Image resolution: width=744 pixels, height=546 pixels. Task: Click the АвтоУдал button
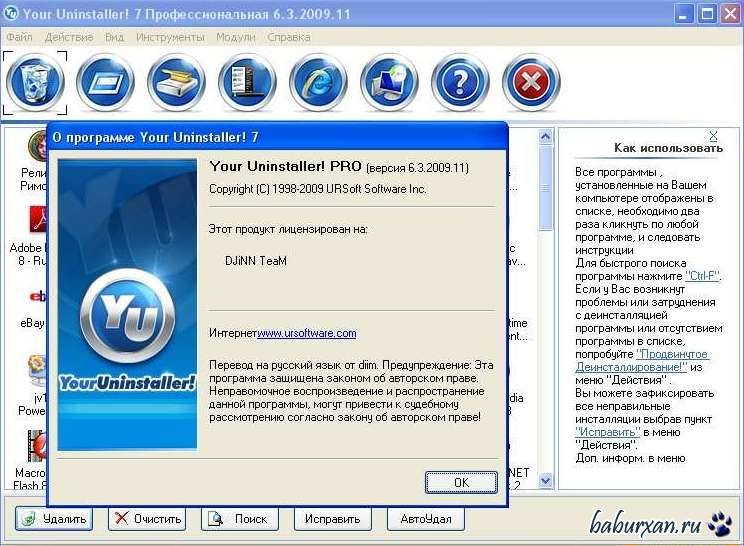(426, 519)
